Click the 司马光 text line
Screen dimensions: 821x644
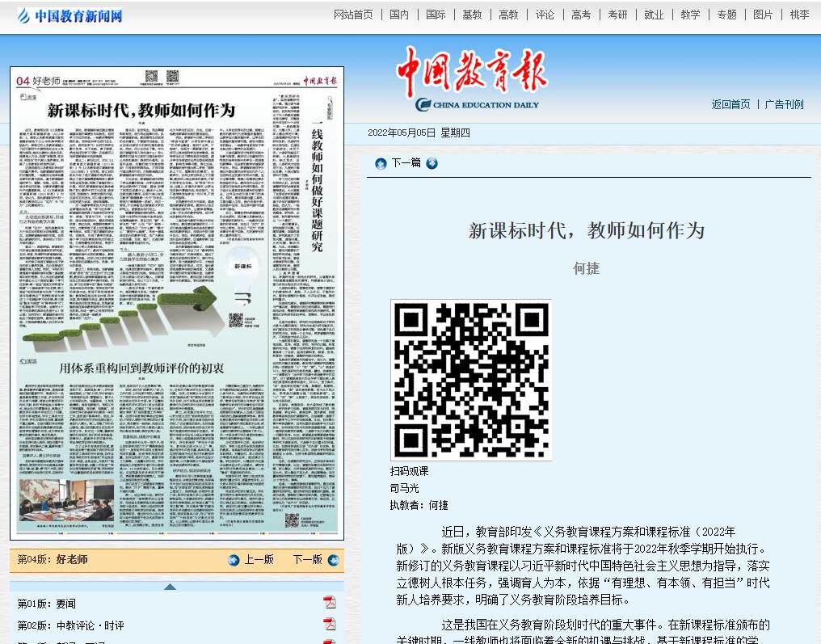[x=404, y=489]
